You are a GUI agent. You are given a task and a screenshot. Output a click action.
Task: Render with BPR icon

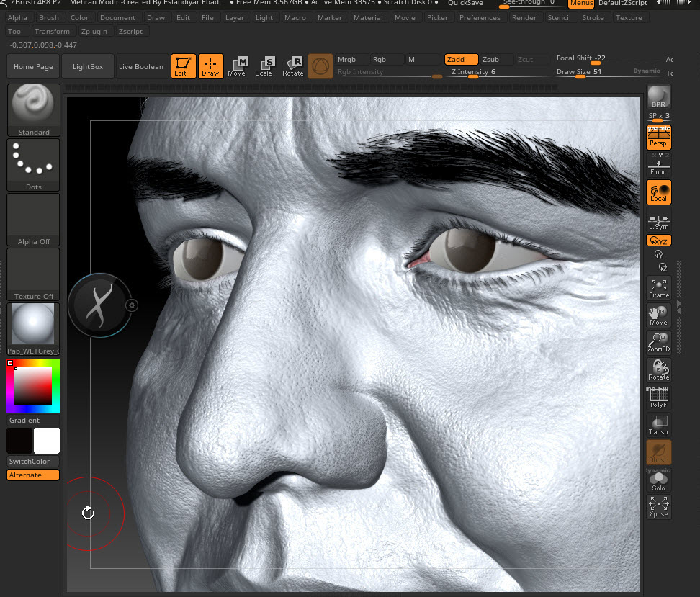pos(658,97)
